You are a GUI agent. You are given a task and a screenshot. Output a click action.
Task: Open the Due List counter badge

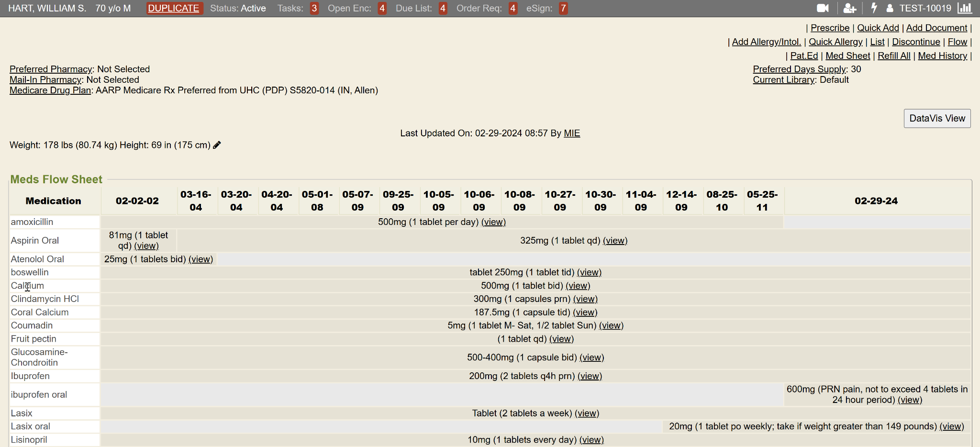click(x=443, y=8)
